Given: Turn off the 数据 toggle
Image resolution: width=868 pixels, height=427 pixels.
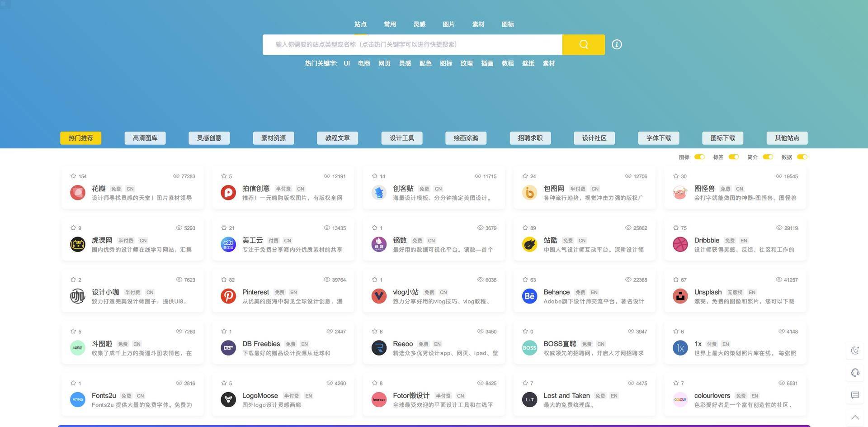Looking at the screenshot, I should coord(802,157).
